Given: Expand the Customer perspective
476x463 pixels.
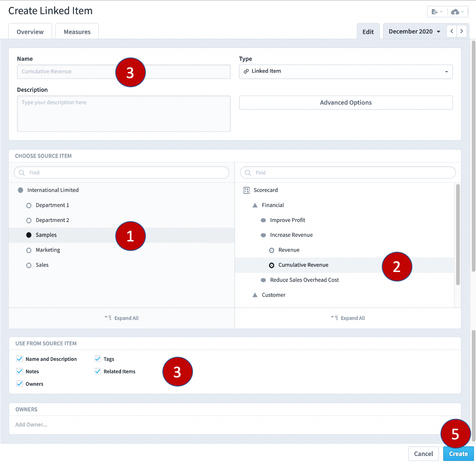Looking at the screenshot, I should coord(255,295).
